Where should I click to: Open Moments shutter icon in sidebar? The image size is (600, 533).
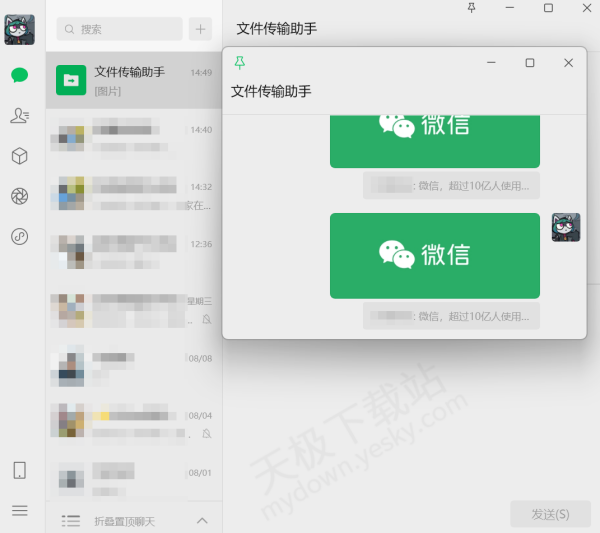[20, 196]
